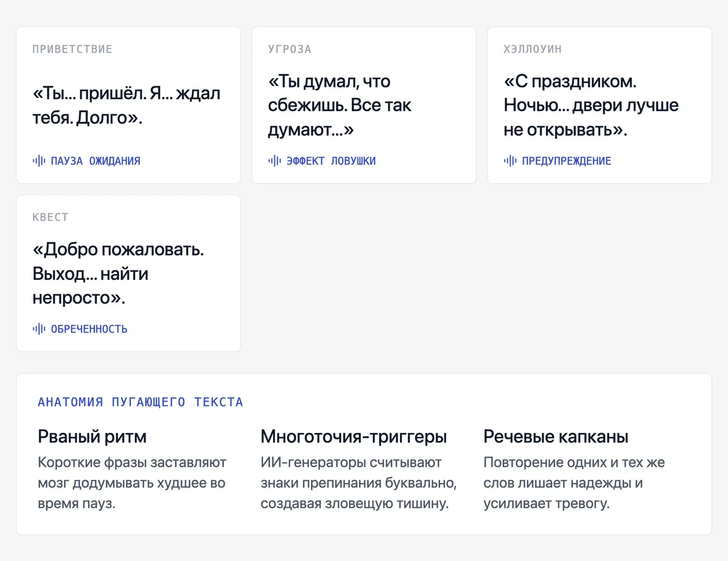Click the quote «Ты думал, что сбежишь. Все так думают…»

(x=340, y=106)
